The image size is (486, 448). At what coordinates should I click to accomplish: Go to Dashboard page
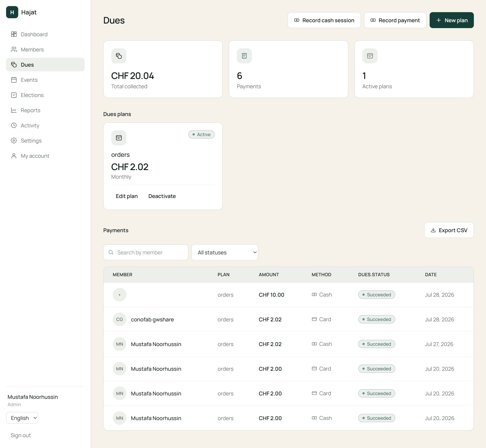[45, 34]
